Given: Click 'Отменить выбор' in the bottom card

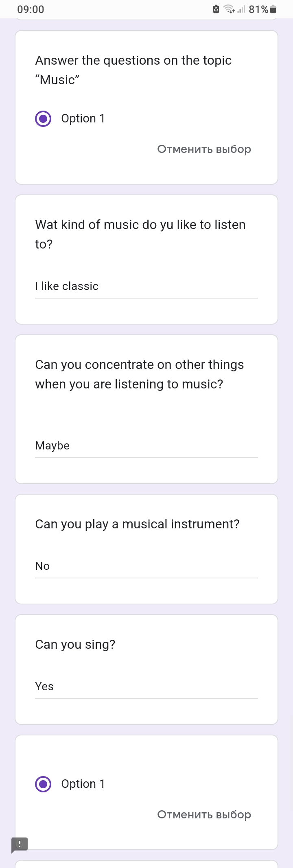Looking at the screenshot, I should click(x=204, y=815).
